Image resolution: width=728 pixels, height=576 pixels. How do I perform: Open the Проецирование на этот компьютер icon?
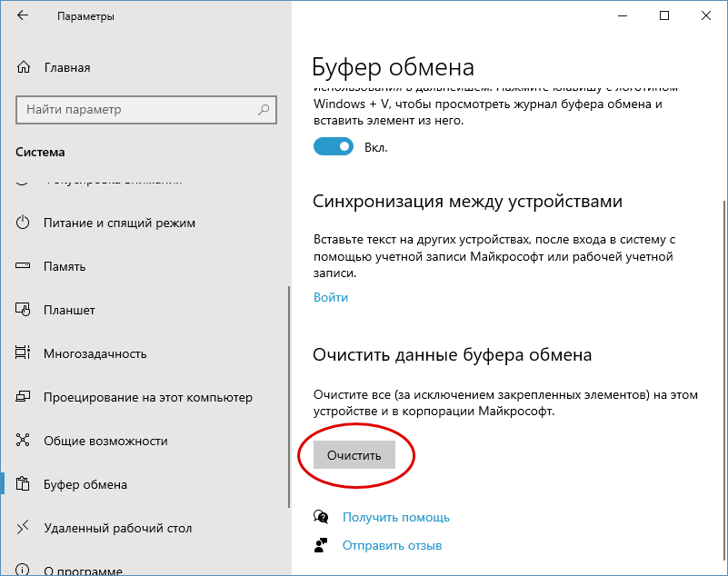coord(23,396)
